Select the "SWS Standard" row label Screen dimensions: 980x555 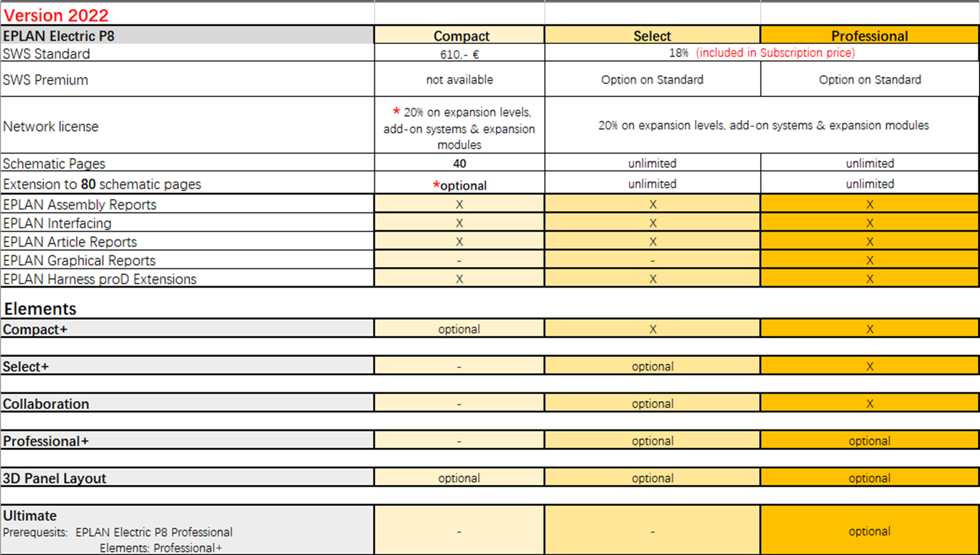(46, 54)
